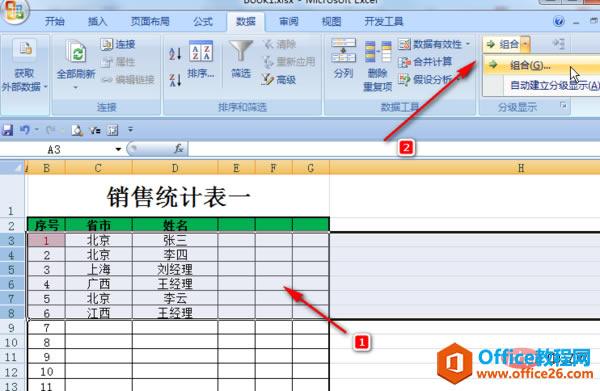Click the Redo icon
This screenshot has width=600, height=391.
[x=51, y=130]
